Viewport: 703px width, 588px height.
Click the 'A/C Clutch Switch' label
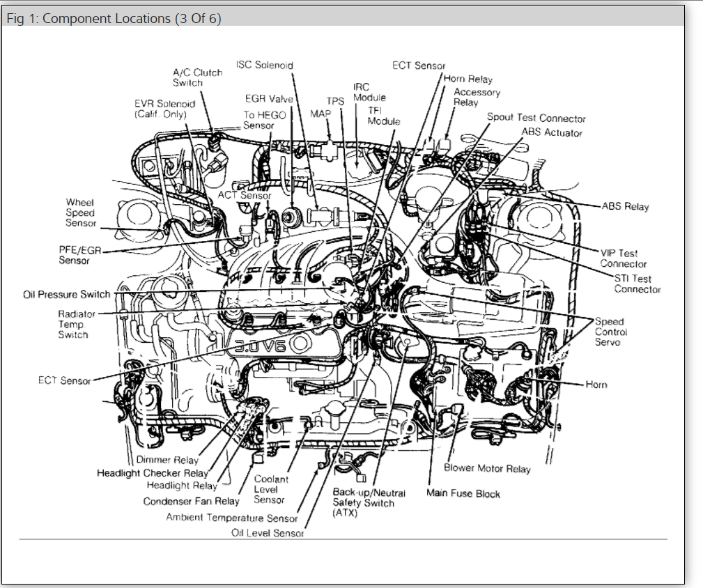coord(198,77)
